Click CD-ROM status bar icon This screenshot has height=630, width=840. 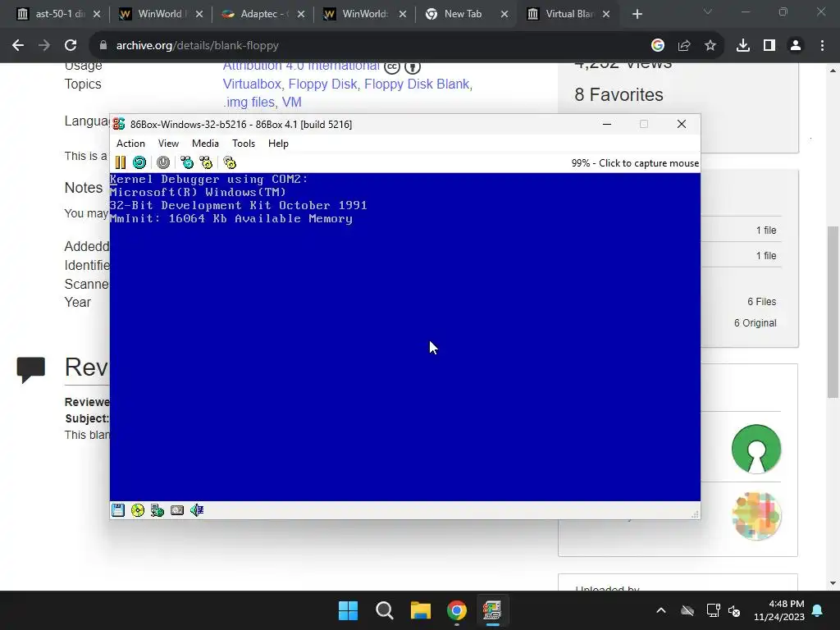[138, 510]
